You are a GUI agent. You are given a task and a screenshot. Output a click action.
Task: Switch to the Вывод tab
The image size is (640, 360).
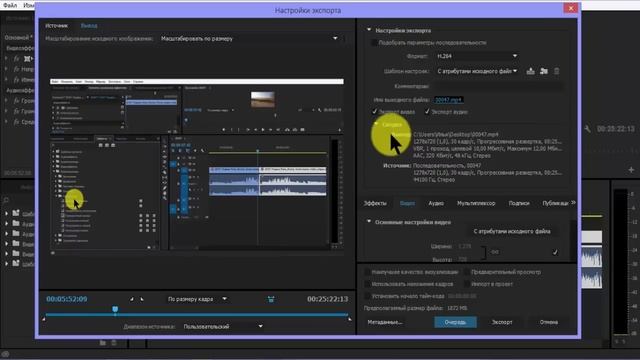pyautogui.click(x=89, y=25)
